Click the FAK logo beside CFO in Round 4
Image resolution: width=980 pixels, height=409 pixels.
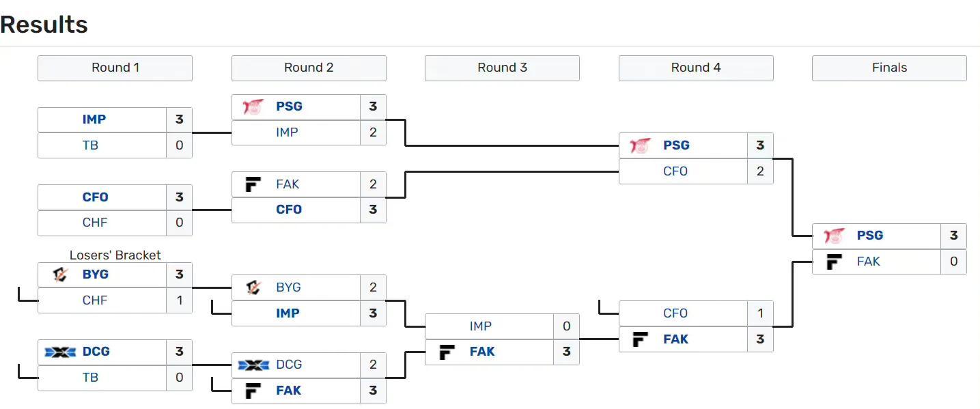[x=640, y=339]
